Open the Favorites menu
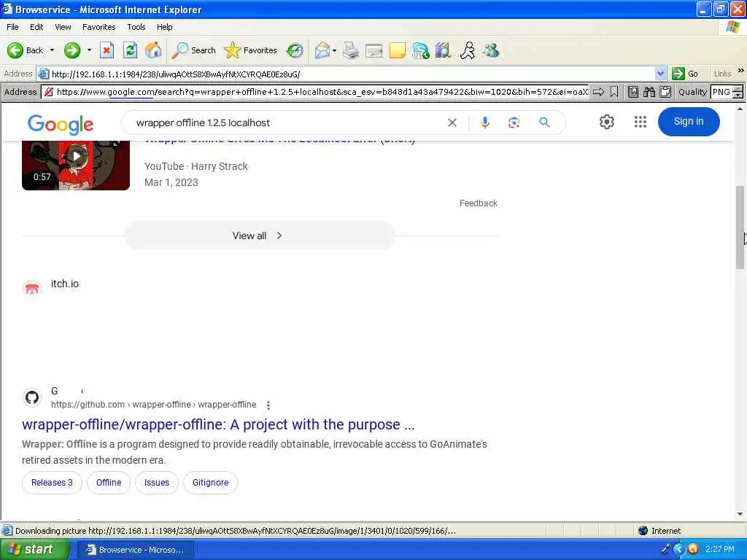The width and height of the screenshot is (747, 560). tap(98, 27)
